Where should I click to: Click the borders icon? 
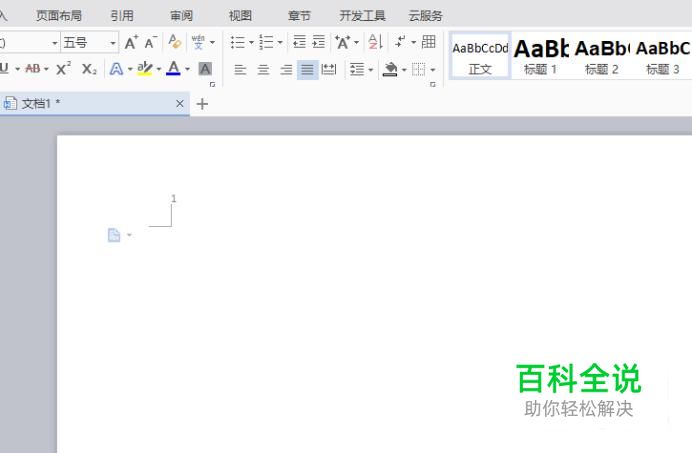coord(419,69)
